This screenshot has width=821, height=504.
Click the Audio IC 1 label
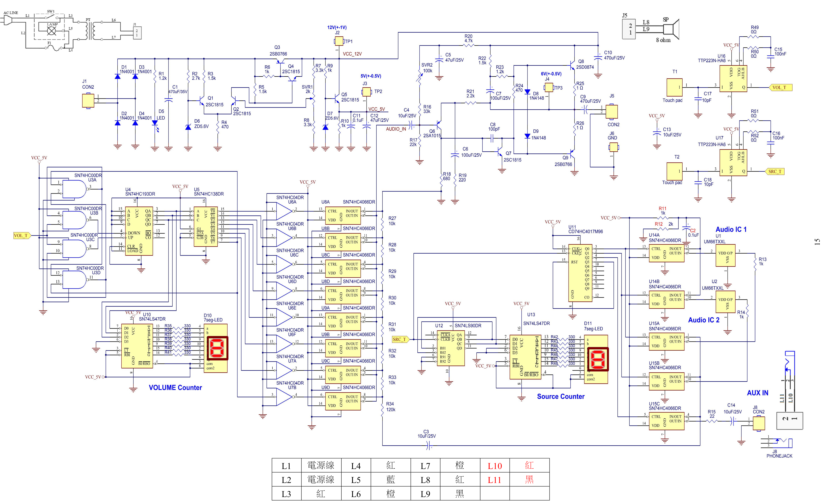pyautogui.click(x=731, y=229)
